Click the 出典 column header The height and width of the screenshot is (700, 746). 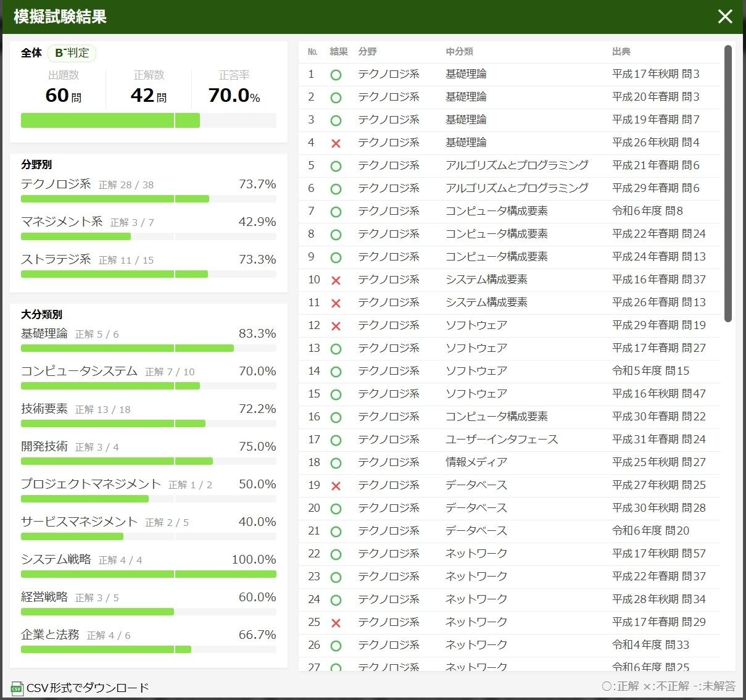coord(621,52)
